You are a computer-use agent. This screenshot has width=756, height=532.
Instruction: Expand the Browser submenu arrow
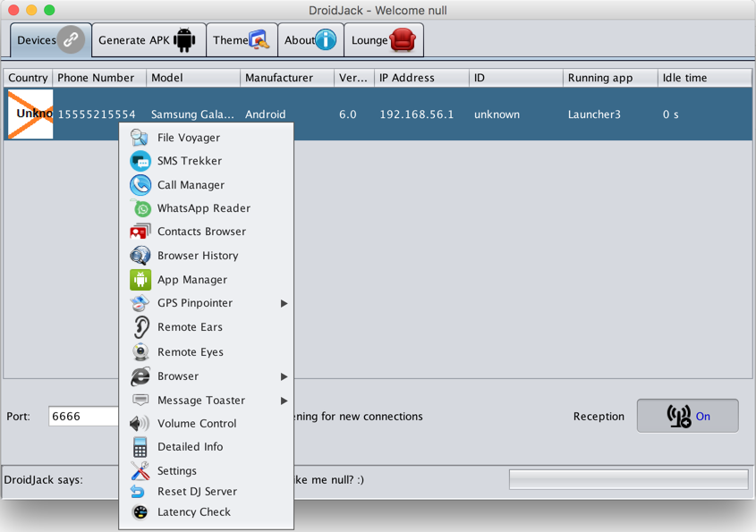pos(284,376)
